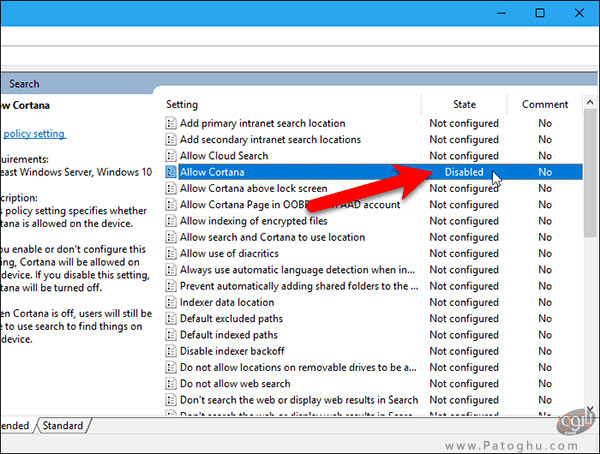Screen dimensions: 600x454
Task: Select Do not allow locations on removable drives setting
Action: (x=298, y=367)
